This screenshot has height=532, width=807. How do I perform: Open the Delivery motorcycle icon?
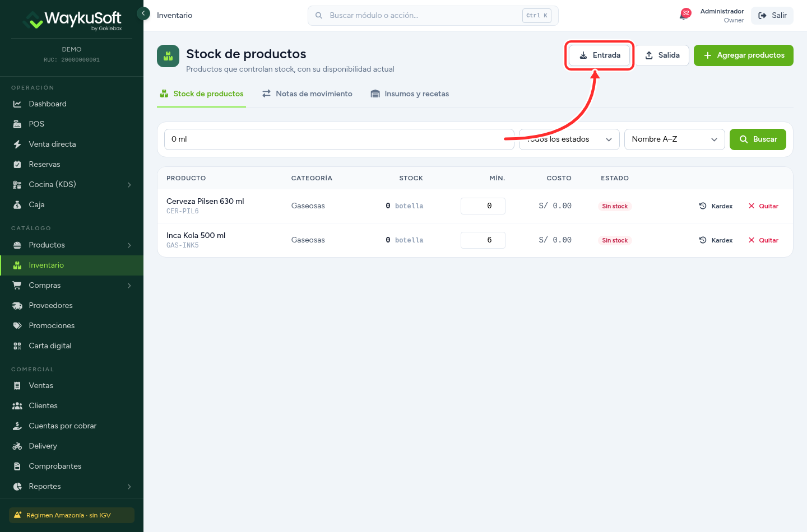point(17,446)
